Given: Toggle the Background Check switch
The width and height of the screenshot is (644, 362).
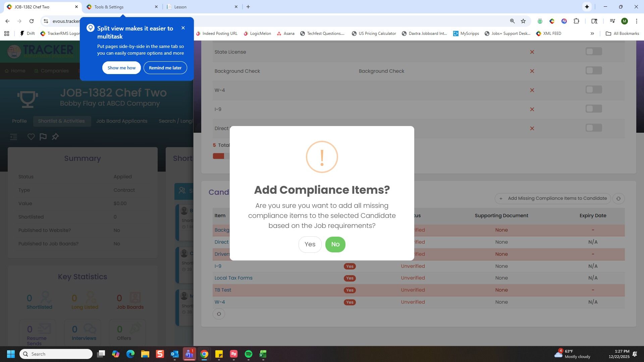Looking at the screenshot, I should 593,71.
